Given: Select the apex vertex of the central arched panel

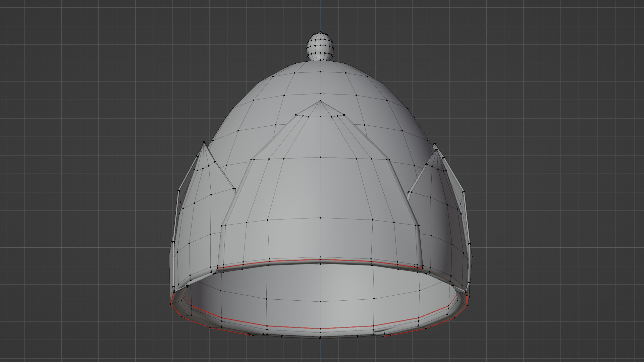Looking at the screenshot, I should point(320,101).
